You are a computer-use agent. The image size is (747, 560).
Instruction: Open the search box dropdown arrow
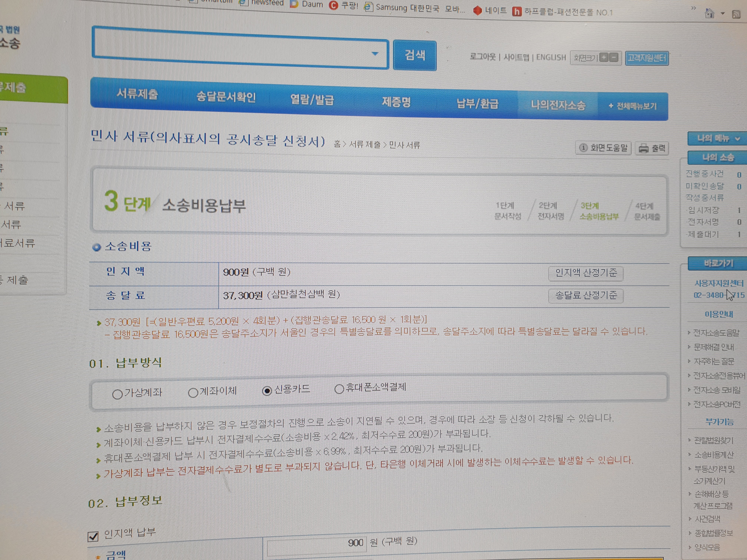(375, 54)
